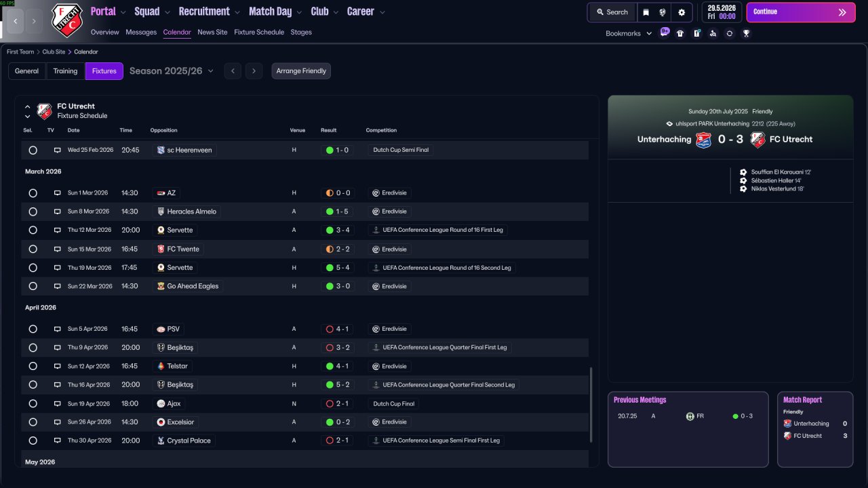Switch to the Training tab
This screenshot has width=868, height=488.
(65, 71)
